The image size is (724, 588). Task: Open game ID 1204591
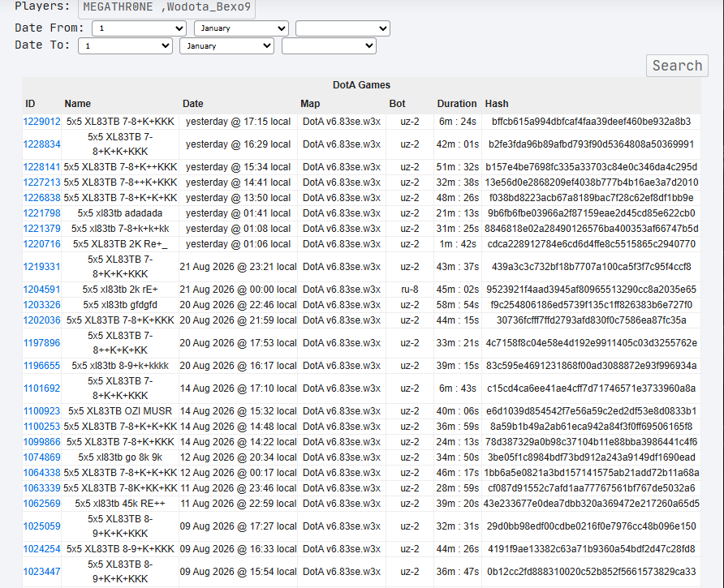41,290
